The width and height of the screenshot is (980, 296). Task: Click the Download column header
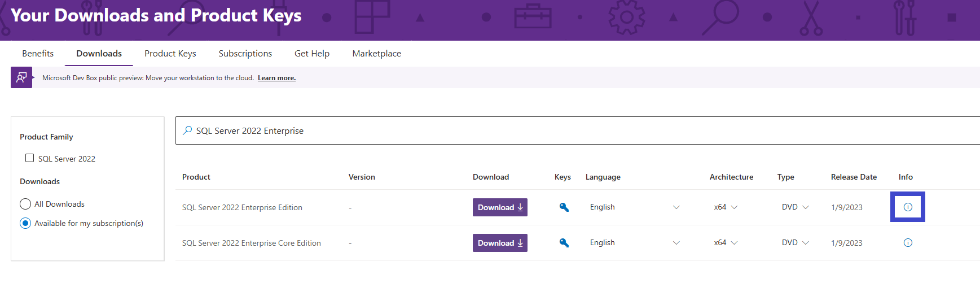[x=491, y=177]
